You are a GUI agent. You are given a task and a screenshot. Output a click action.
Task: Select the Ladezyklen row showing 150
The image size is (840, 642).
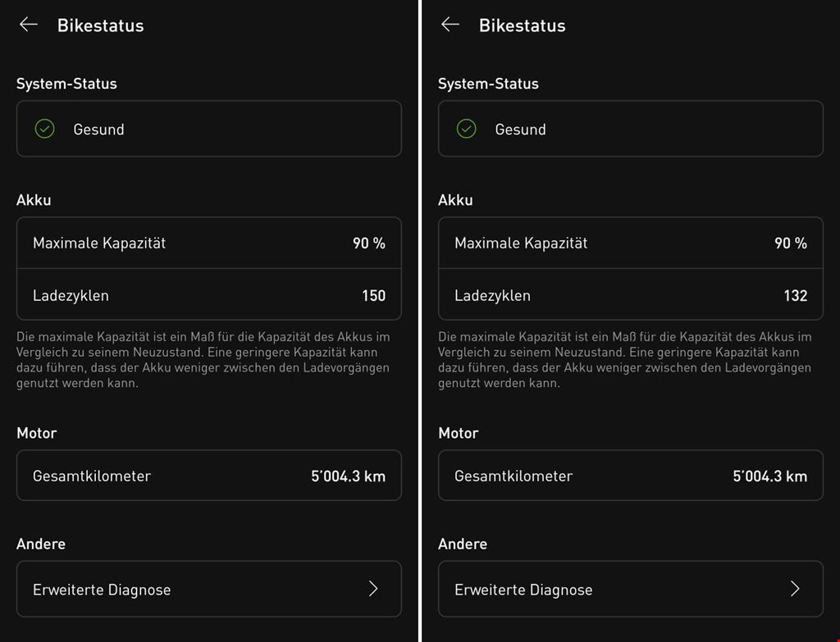tap(208, 295)
